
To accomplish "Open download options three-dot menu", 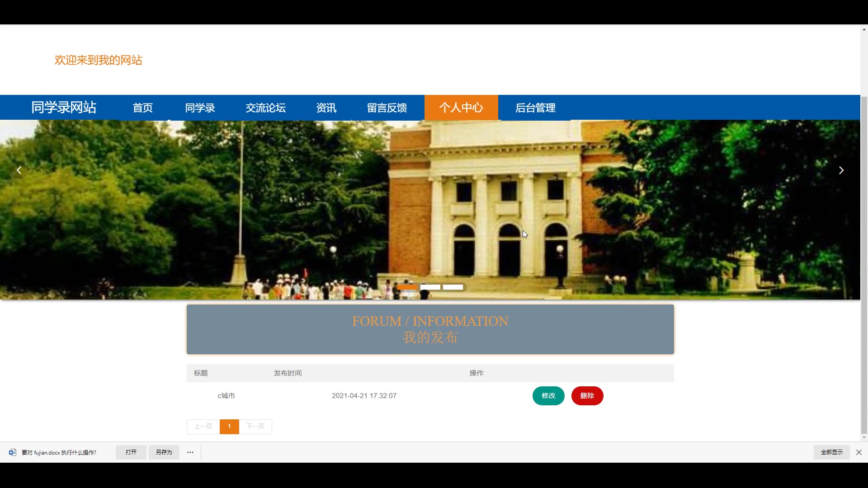I will (190, 452).
